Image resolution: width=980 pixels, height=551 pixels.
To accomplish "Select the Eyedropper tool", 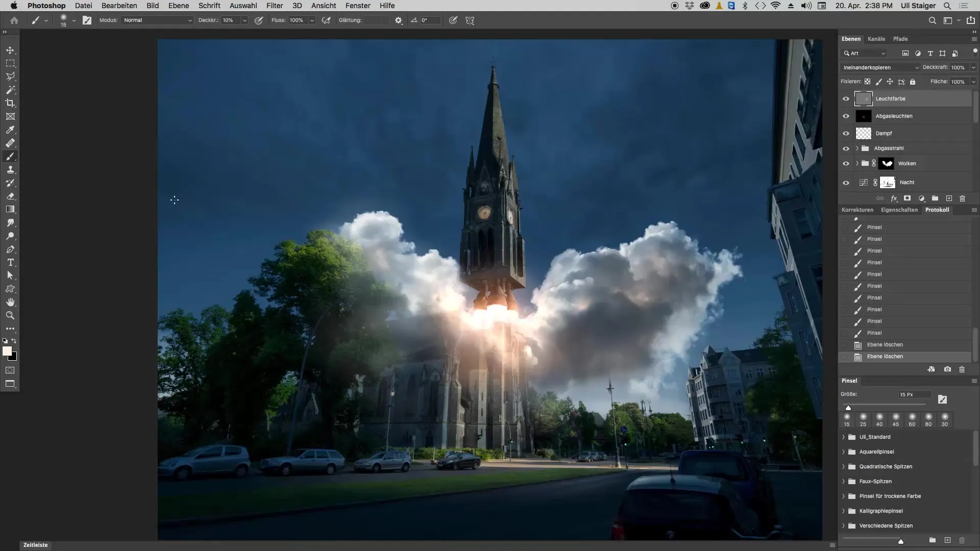I will click(x=10, y=130).
